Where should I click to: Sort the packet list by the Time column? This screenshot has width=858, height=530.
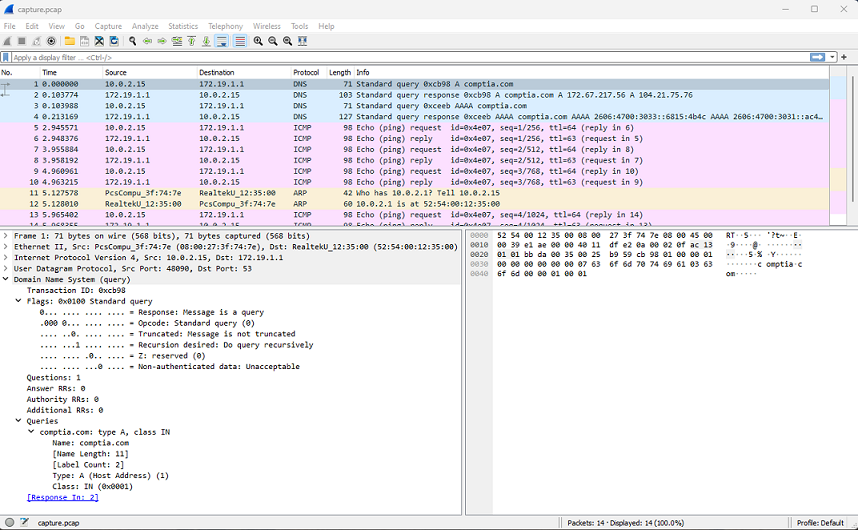pos(72,72)
